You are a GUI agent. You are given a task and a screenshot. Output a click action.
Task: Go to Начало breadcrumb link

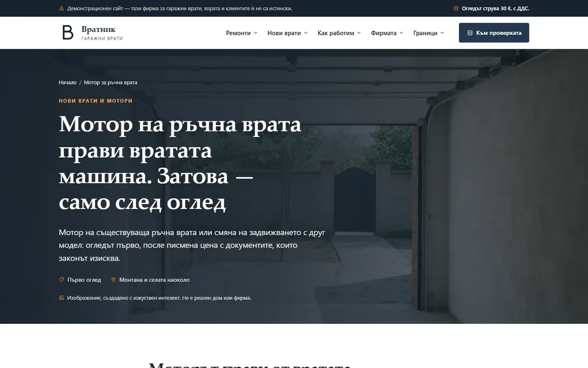tap(68, 82)
